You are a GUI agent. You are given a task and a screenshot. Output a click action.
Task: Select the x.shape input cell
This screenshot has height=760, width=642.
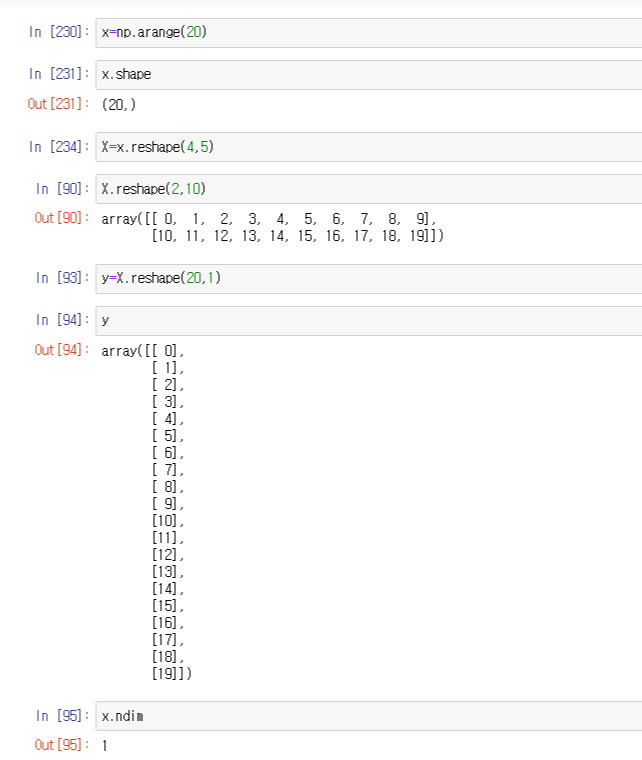369,75
